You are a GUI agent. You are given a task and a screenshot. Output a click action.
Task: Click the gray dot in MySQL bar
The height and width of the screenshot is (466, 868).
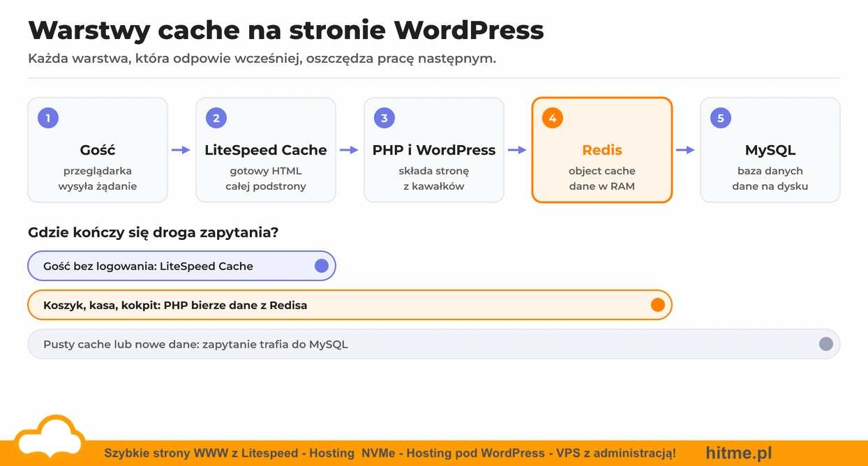click(x=825, y=344)
